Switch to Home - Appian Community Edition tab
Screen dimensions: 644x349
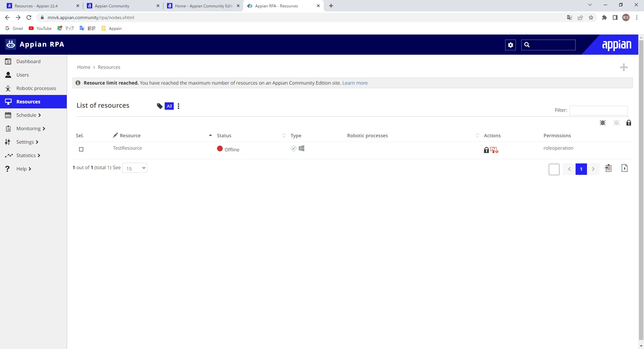tap(203, 6)
